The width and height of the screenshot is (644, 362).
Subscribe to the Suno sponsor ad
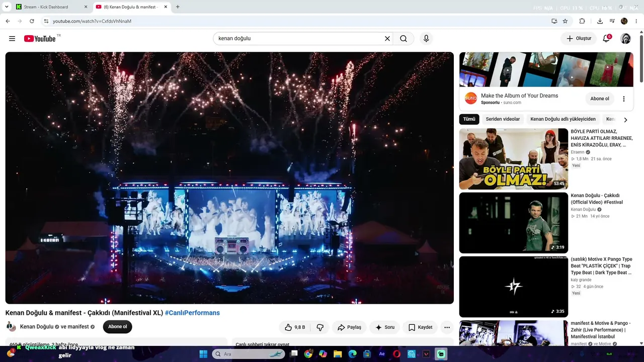pyautogui.click(x=600, y=99)
